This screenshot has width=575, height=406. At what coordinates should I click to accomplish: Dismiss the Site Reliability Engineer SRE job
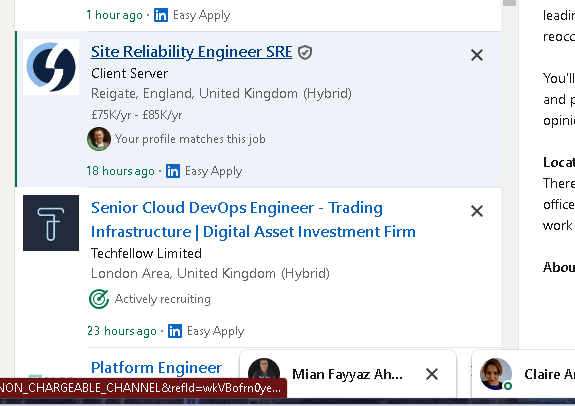477,55
